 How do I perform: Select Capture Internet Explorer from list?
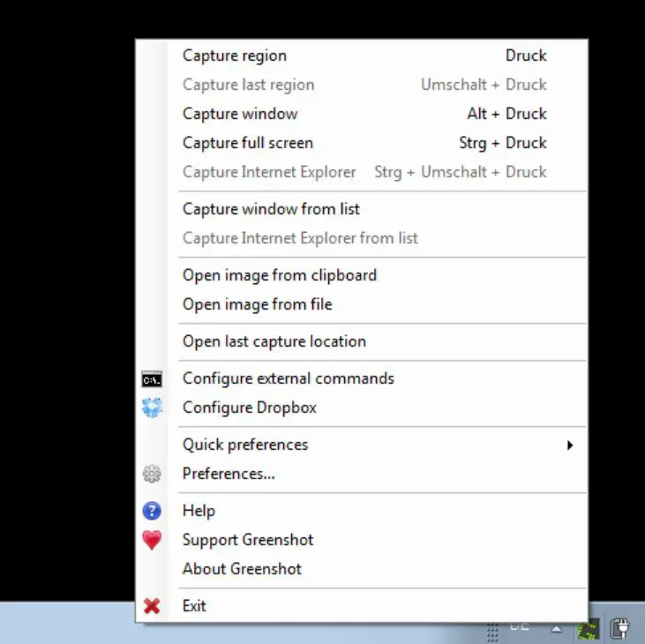(x=362, y=238)
